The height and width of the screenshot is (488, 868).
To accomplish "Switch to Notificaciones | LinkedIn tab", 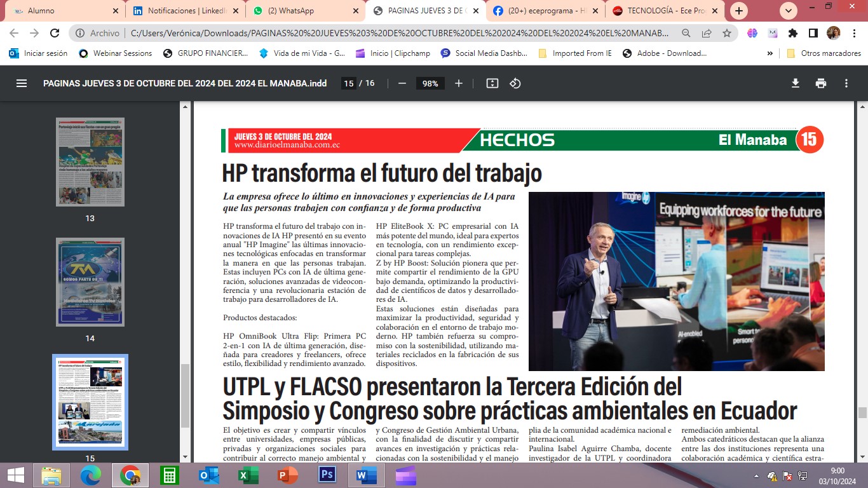I will click(x=187, y=11).
